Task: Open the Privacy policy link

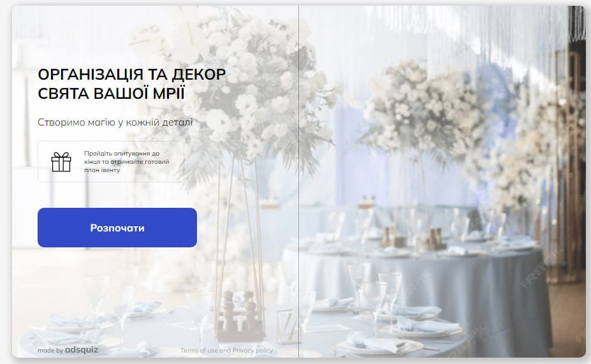Action: click(252, 351)
